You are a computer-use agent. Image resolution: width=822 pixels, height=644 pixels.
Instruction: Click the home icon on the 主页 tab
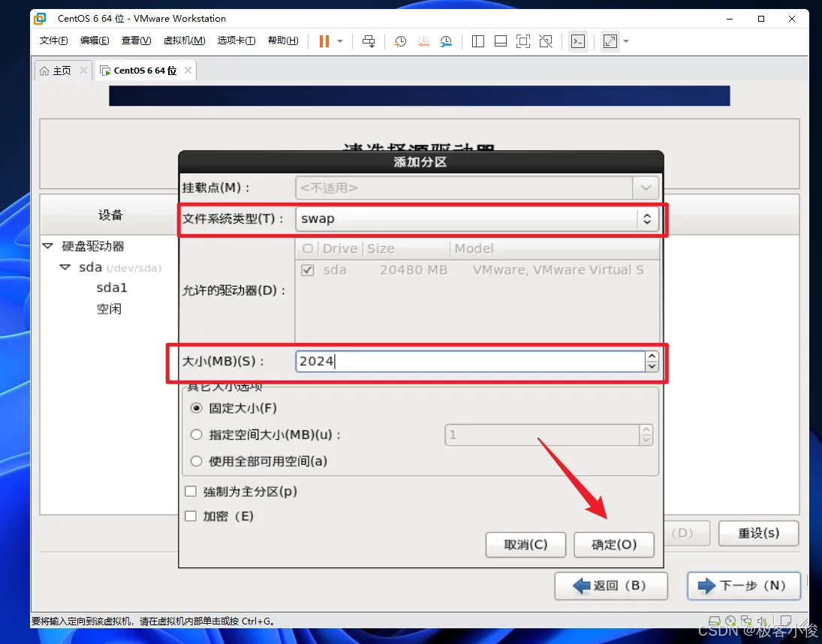tap(44, 71)
